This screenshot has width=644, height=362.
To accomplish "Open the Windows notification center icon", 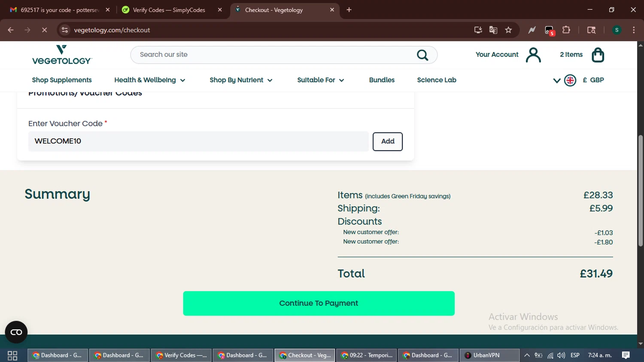I will point(626,355).
